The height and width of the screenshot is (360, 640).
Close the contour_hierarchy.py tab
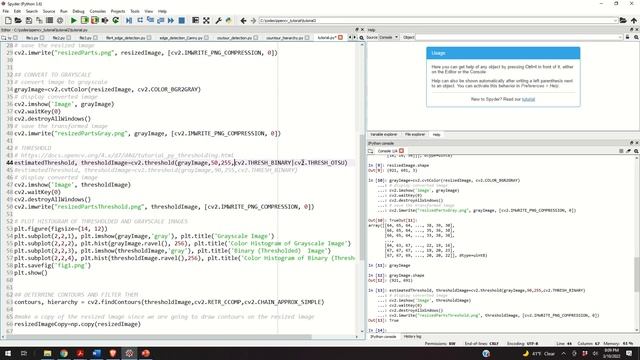coord(307,38)
